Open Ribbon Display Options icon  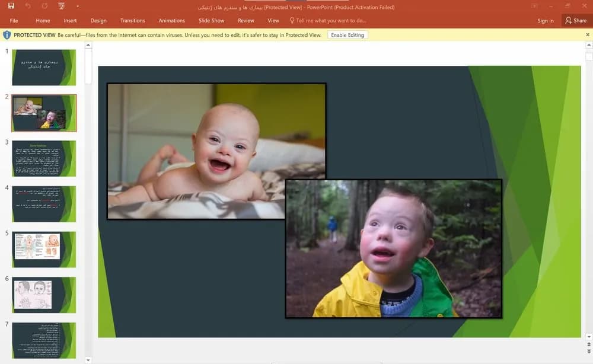(534, 6)
